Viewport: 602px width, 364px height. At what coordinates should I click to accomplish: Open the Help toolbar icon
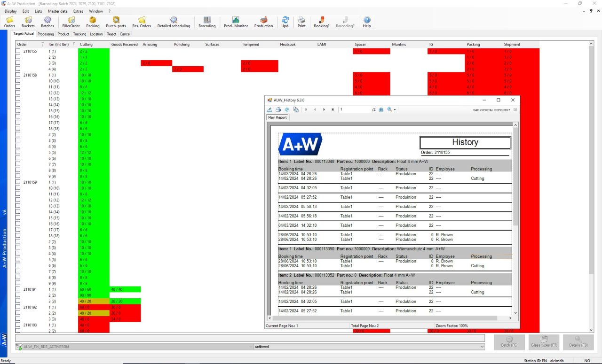click(367, 22)
